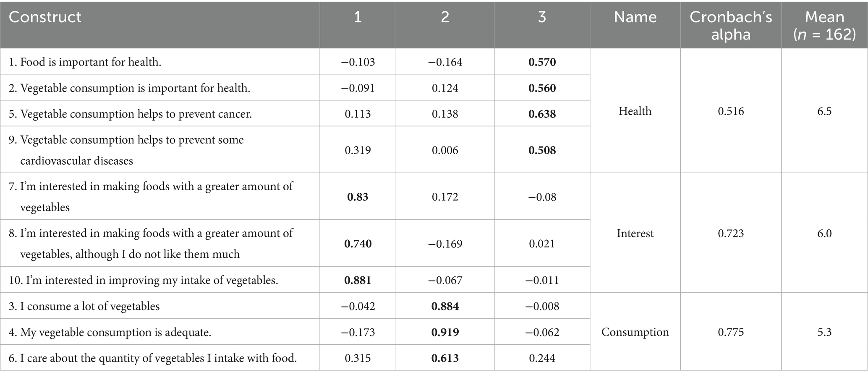Select the mean value 5.3
The image size is (868, 378).
824,332
